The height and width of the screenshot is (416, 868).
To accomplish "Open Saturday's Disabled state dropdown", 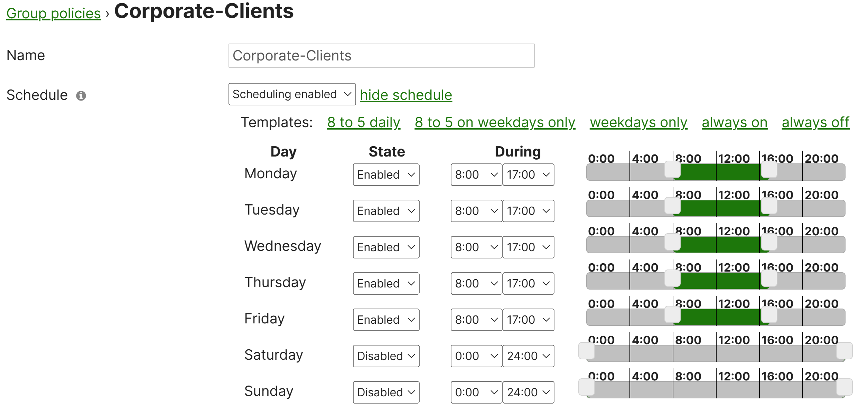I will click(x=386, y=356).
